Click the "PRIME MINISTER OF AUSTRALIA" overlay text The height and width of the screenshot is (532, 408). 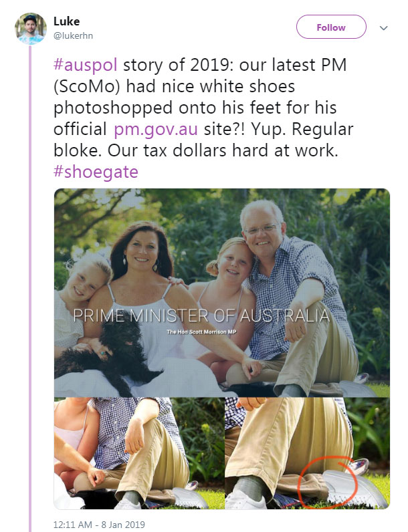[201, 316]
